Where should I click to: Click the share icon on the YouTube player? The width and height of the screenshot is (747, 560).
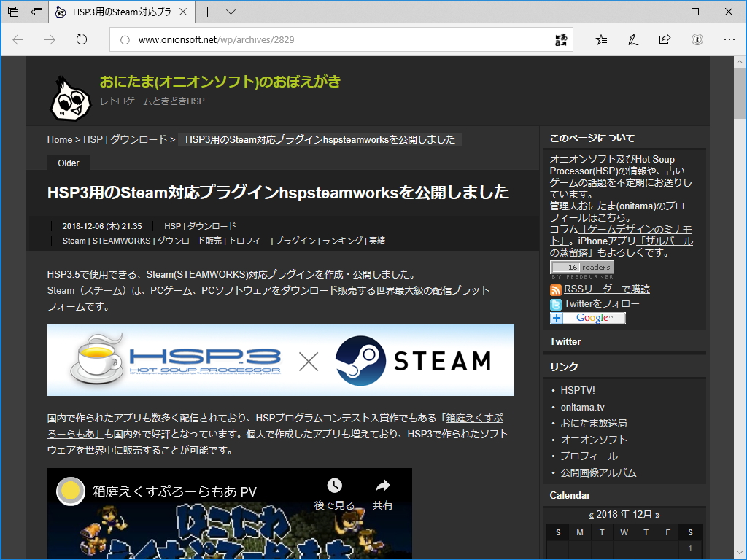click(382, 484)
